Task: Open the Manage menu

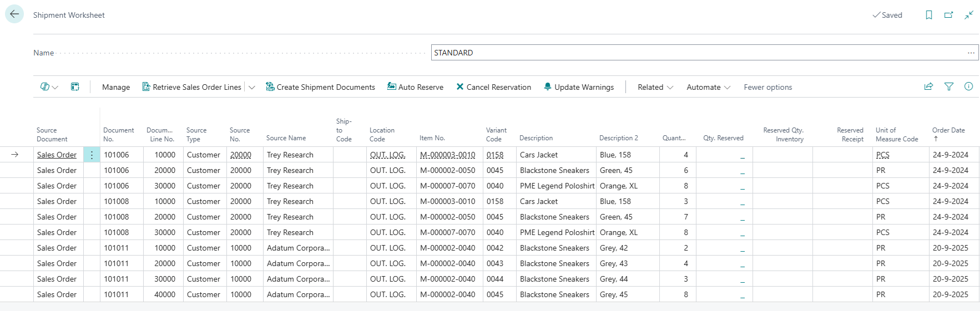Action: (x=116, y=88)
